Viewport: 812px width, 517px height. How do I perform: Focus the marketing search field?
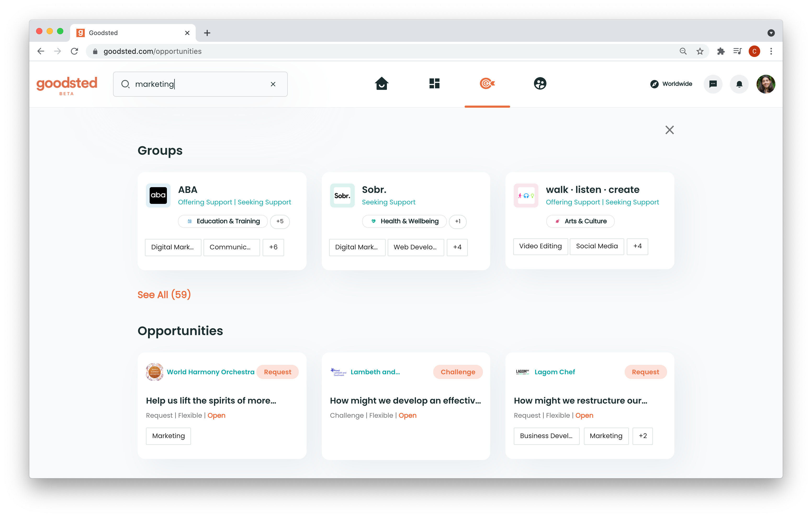tap(200, 84)
